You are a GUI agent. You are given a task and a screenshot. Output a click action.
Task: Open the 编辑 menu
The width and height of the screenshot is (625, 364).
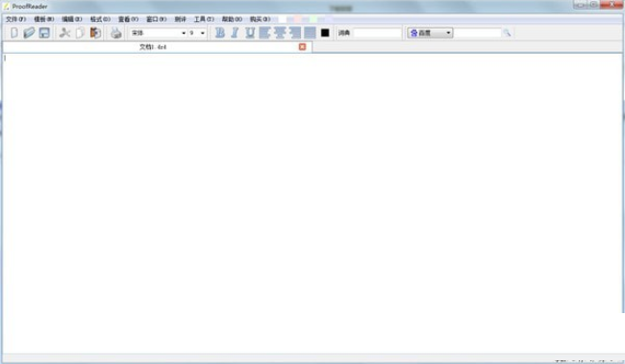pyautogui.click(x=72, y=19)
